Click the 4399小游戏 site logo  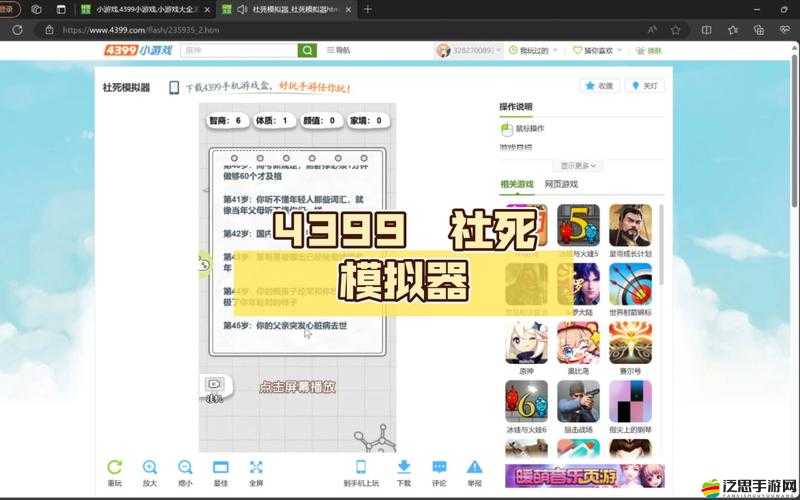pos(138,50)
